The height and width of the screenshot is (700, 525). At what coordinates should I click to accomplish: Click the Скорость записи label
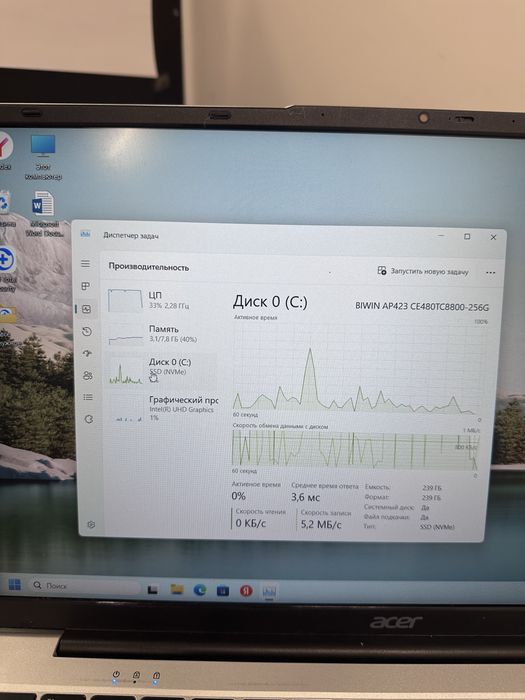325,513
